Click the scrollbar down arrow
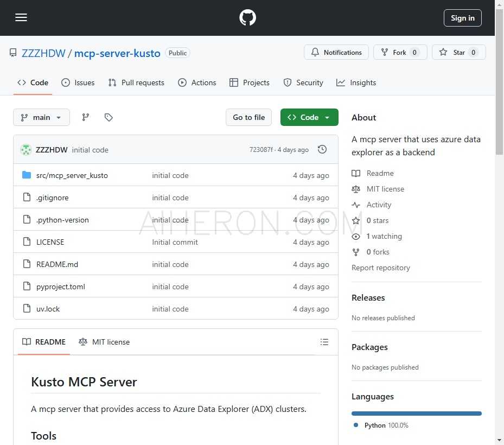The height and width of the screenshot is (445, 504). [x=500, y=440]
